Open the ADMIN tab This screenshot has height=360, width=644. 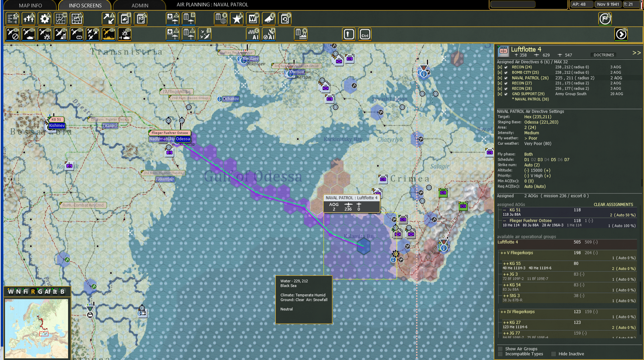pyautogui.click(x=140, y=5)
